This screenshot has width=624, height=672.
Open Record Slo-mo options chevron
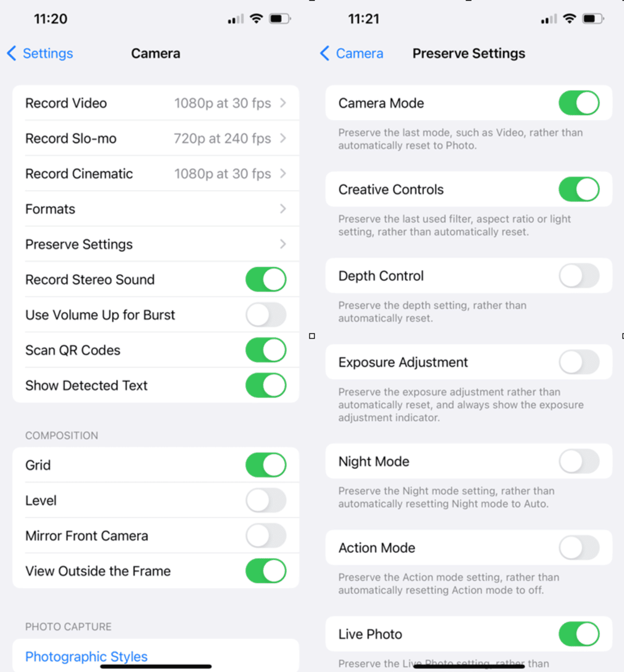[283, 139]
